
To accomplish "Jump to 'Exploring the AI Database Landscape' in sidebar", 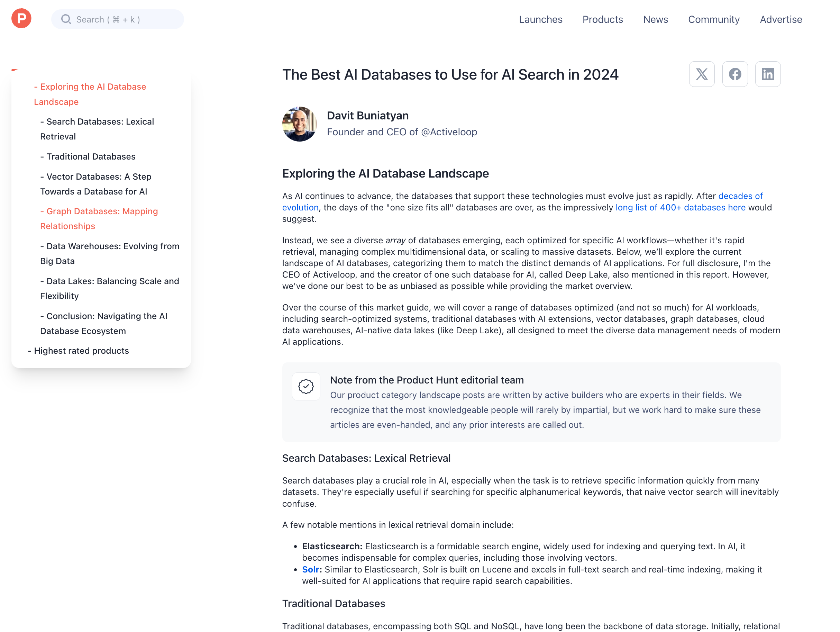I will tap(90, 94).
